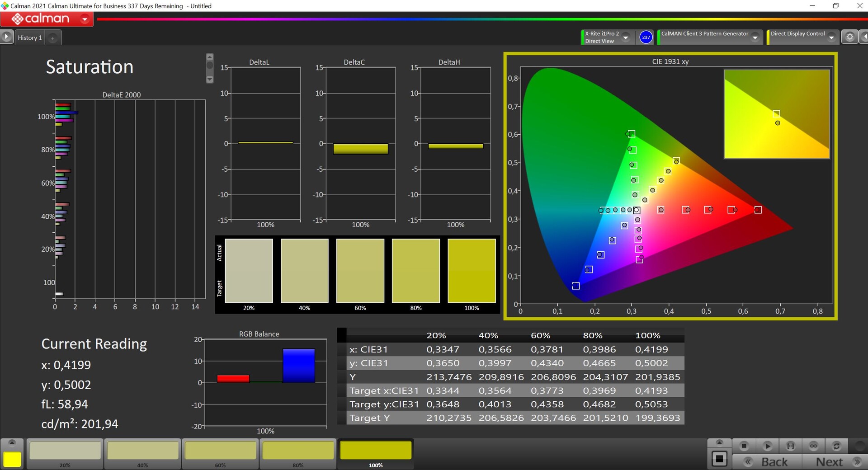
Task: Open CalMAN Client 3 Pattern Generator dropdown
Action: pos(755,38)
